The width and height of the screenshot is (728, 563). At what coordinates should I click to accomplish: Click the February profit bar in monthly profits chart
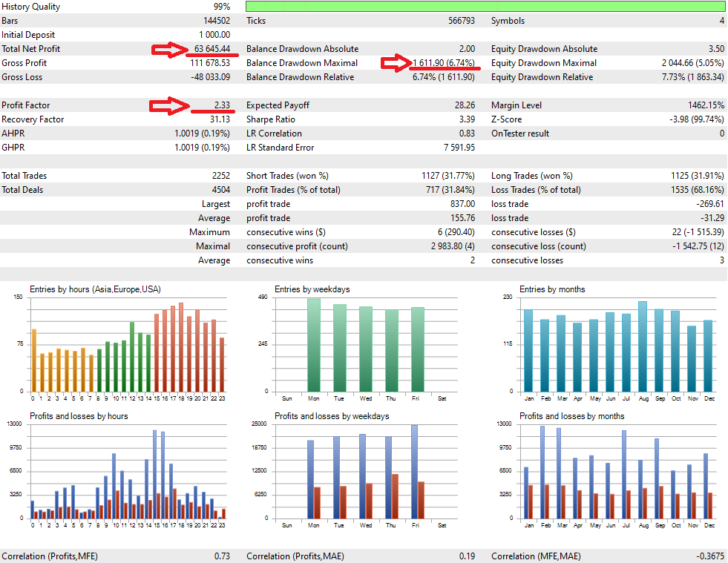542,472
